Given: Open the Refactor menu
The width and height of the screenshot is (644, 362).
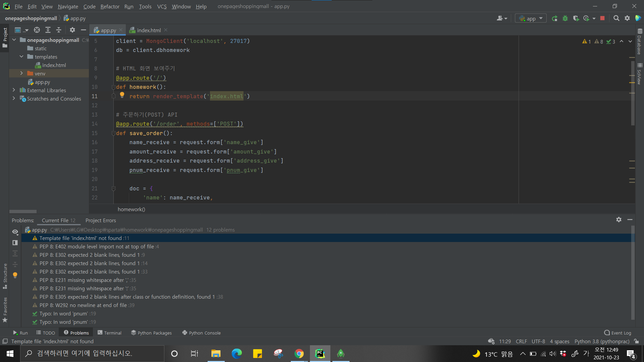Looking at the screenshot, I should point(110,6).
